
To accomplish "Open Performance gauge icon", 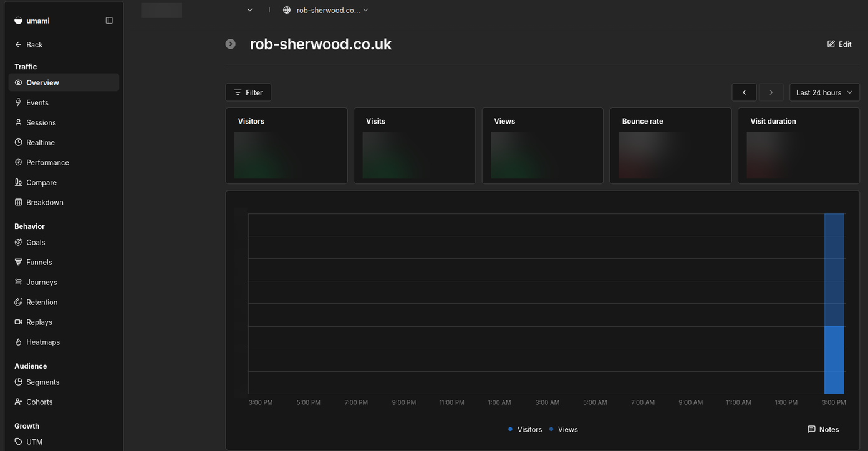I will (19, 162).
